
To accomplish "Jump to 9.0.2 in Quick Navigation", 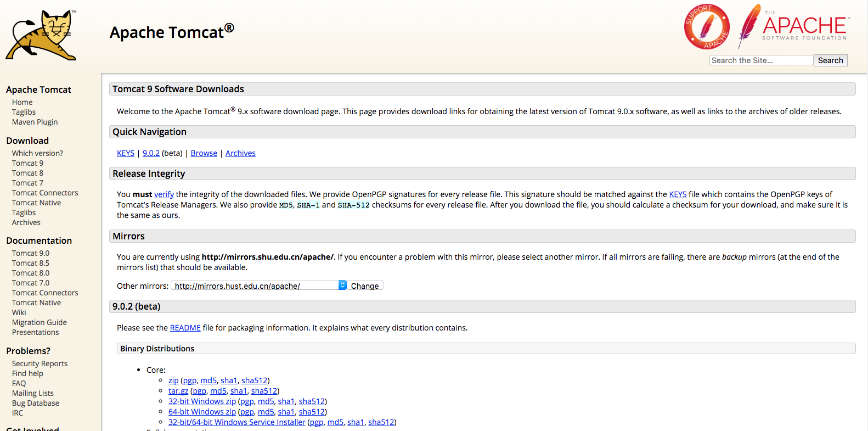I will 151,153.
